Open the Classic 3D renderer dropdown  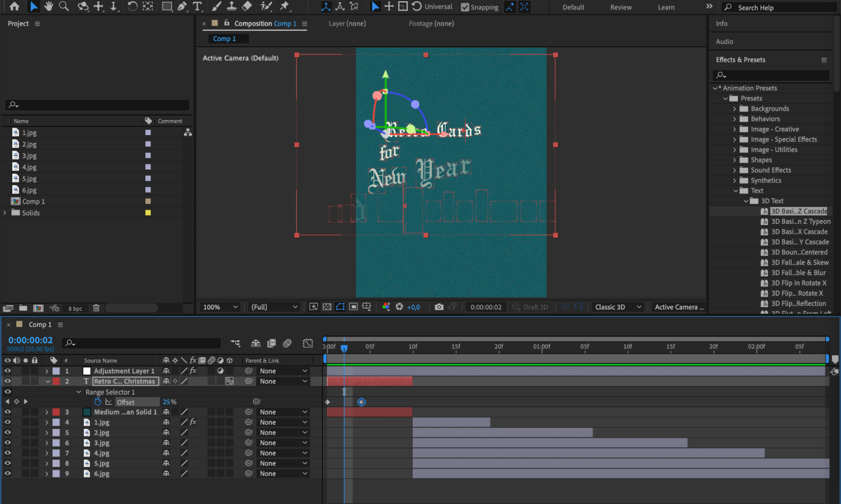[x=618, y=307]
